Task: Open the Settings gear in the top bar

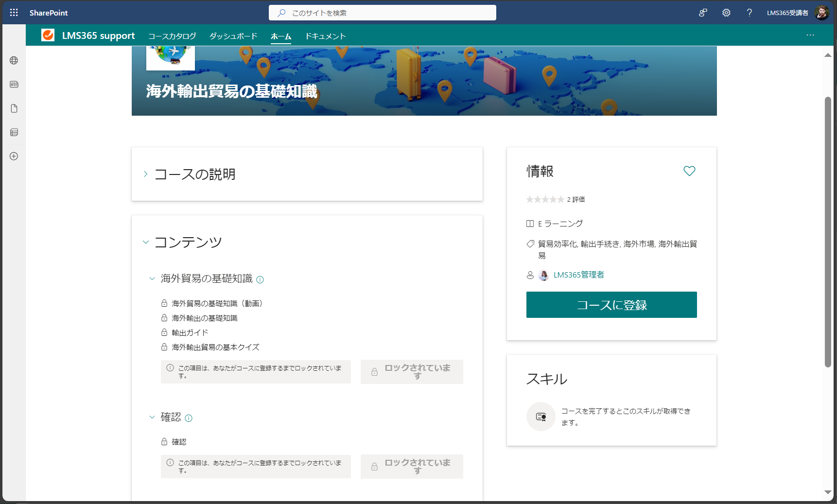Action: pos(726,13)
